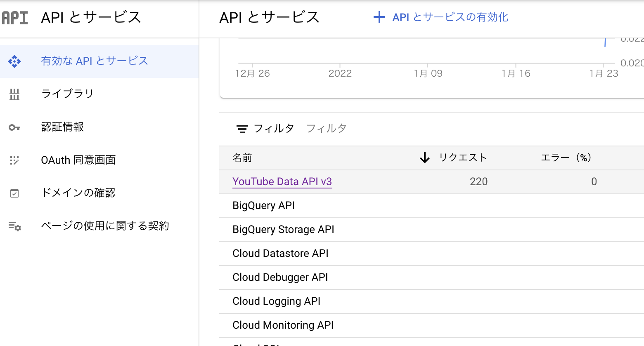Screen dimensions: 644x346
Task: Click the plus icon beside APIとサービスの有効化
Action: tap(379, 17)
